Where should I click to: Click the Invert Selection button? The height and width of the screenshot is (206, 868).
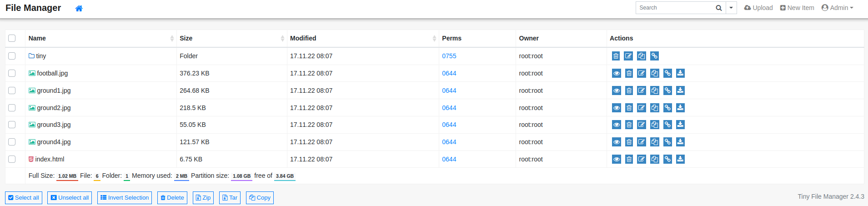(124, 198)
